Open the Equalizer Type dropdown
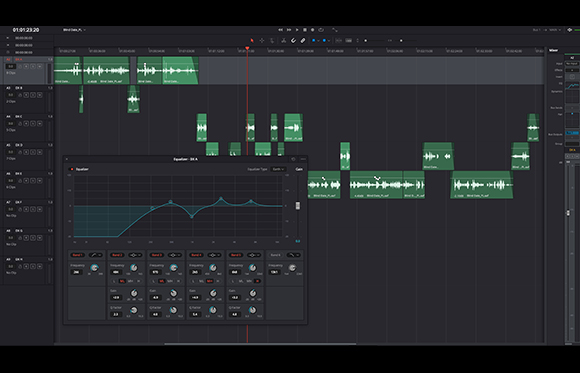This screenshot has width=580, height=373. tap(278, 169)
